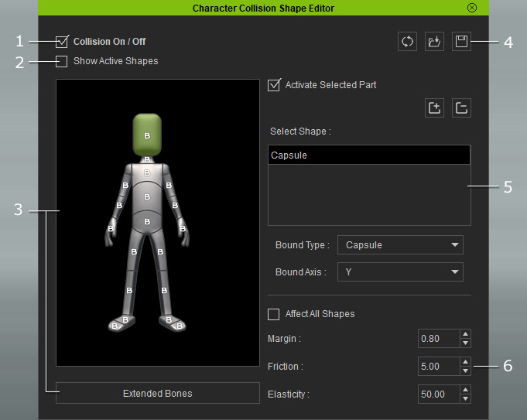Image resolution: width=527 pixels, height=420 pixels.
Task: Click the Reset collision shapes icon
Action: (407, 42)
